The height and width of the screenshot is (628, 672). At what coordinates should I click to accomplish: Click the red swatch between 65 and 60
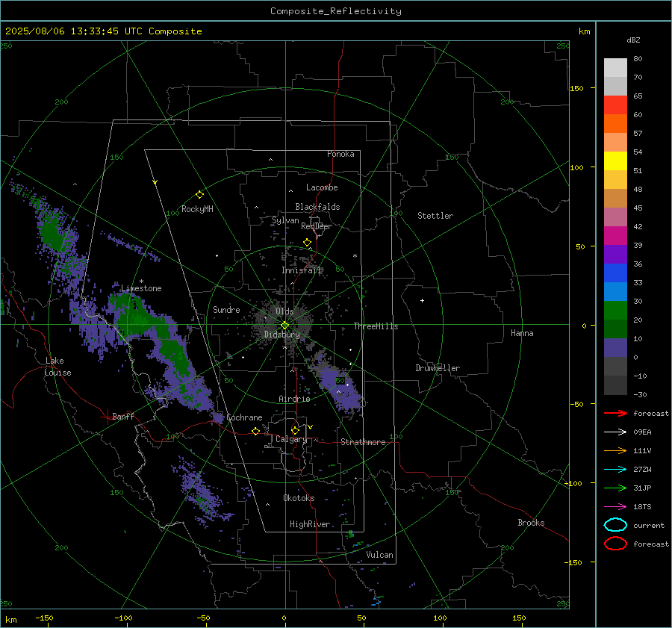[x=615, y=105]
